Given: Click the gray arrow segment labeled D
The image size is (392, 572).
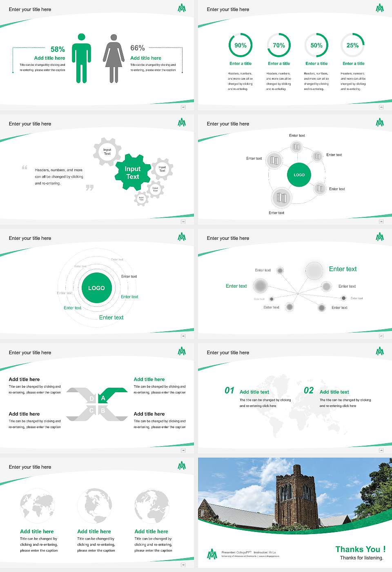Looking at the screenshot, I should tap(81, 395).
